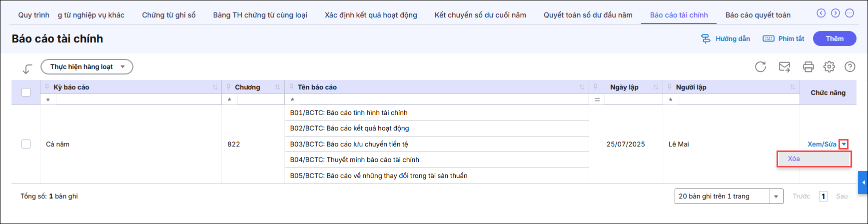Open table settings gear icon

(x=829, y=67)
